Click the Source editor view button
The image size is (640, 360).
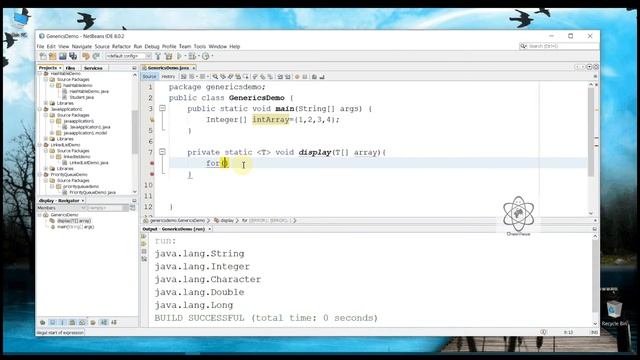click(x=149, y=77)
